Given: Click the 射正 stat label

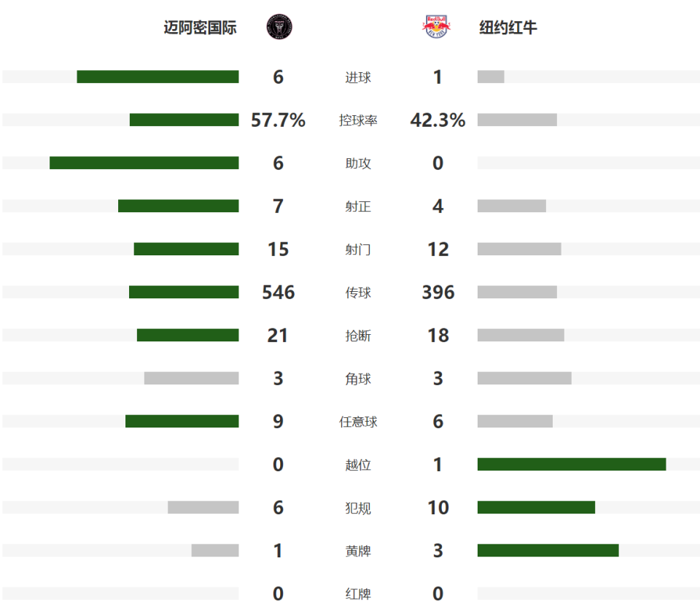Looking at the screenshot, I should [358, 206].
